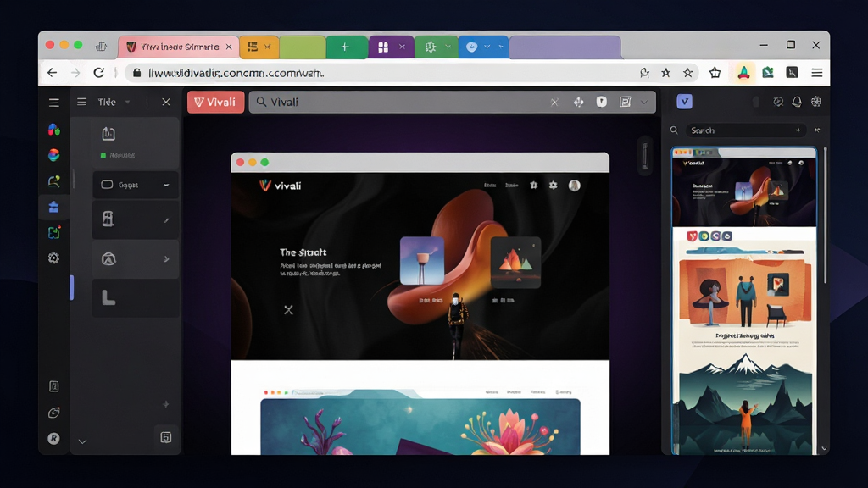This screenshot has height=488, width=868.
Task: Select the purple grid tab
Action: (x=391, y=47)
